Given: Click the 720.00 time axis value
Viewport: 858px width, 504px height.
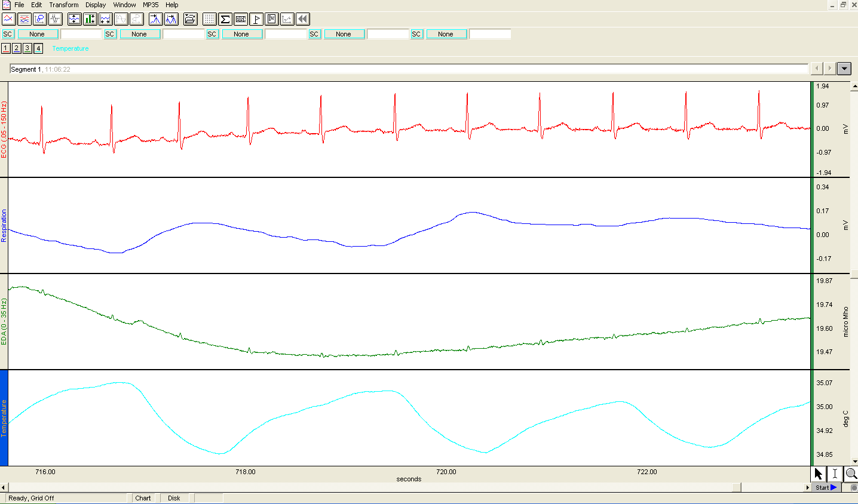Looking at the screenshot, I should 446,472.
